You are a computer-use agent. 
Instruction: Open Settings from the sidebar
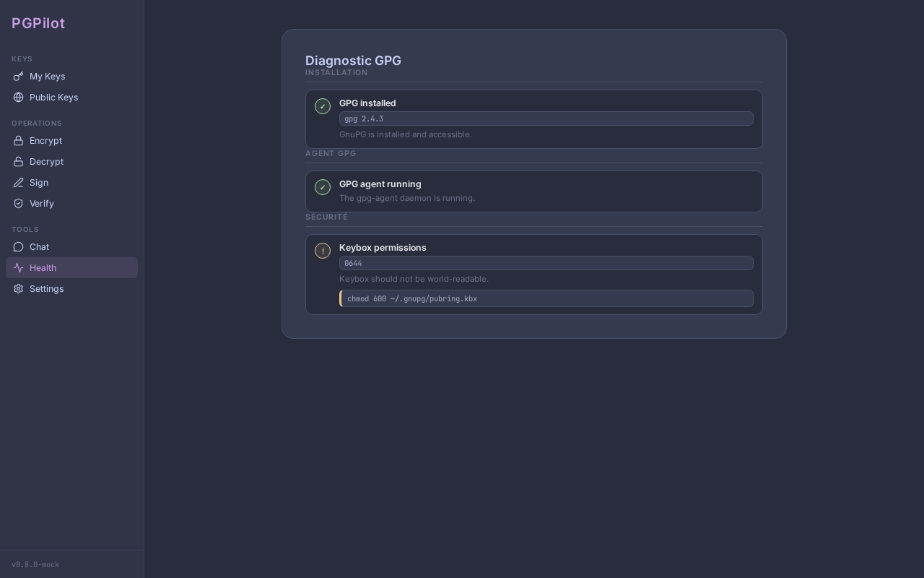[71, 289]
